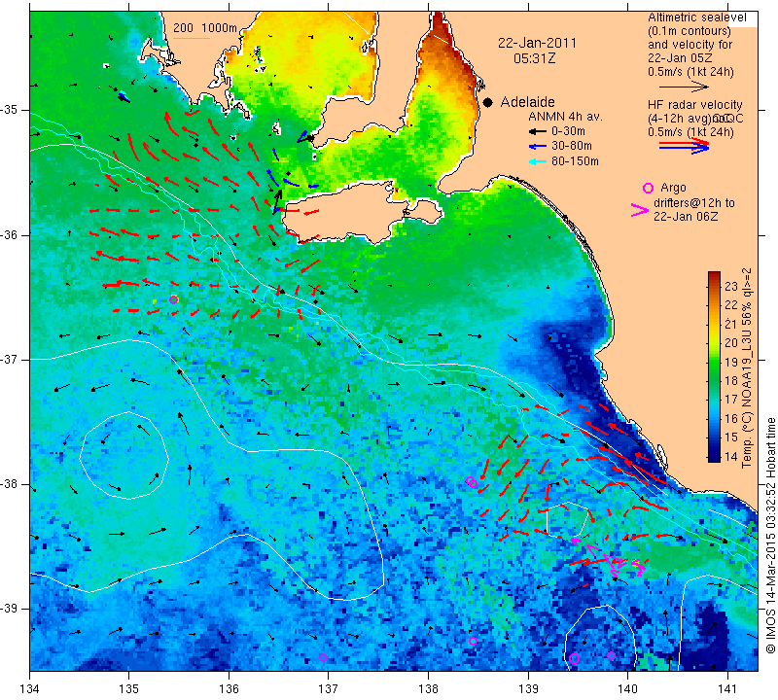Click the '23' colorbar tick label

pyautogui.click(x=731, y=286)
